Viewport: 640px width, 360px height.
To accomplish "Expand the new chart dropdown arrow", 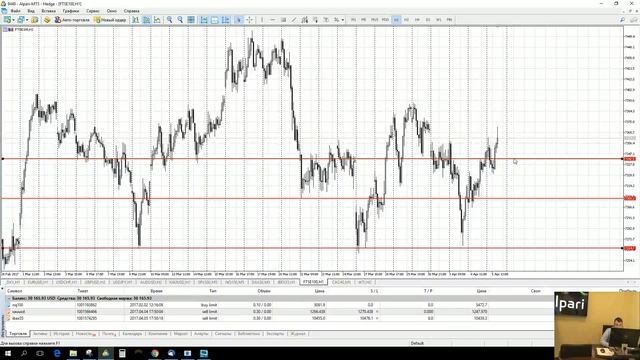I will (x=13, y=20).
